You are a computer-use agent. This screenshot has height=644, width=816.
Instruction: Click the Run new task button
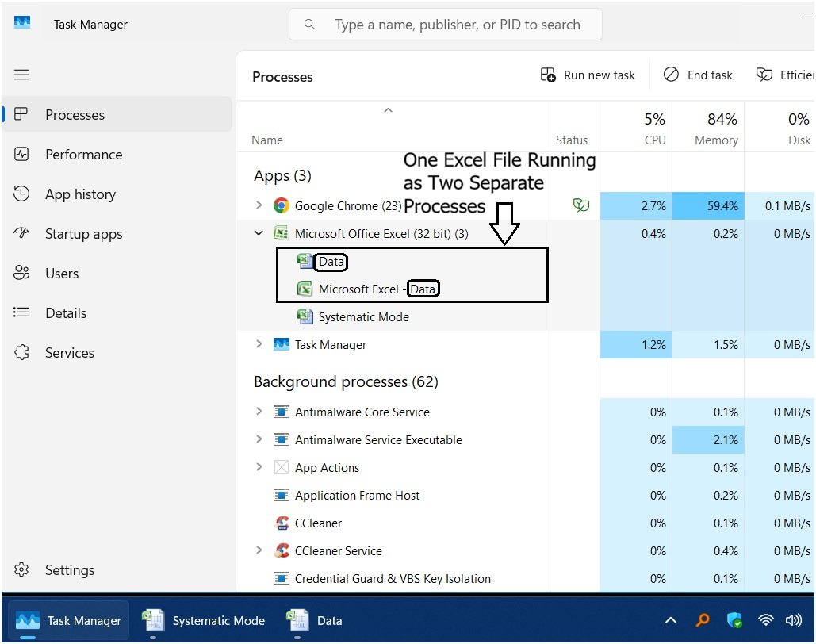(x=588, y=75)
